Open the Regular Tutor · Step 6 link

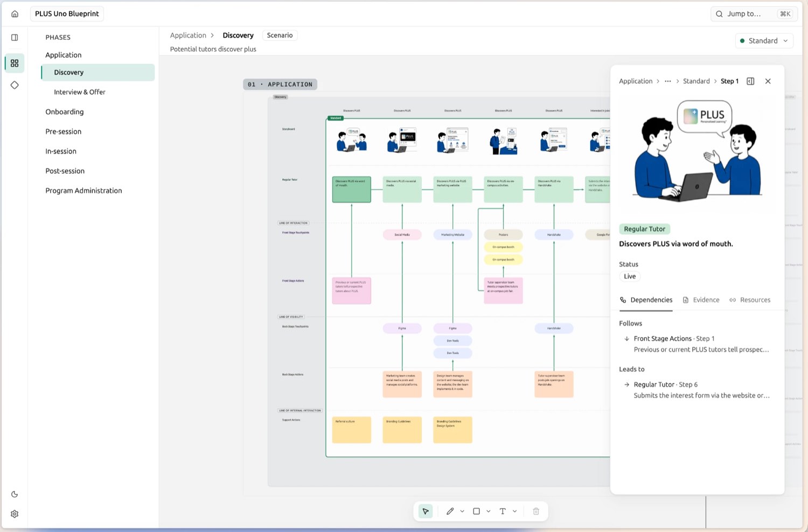[696, 390]
